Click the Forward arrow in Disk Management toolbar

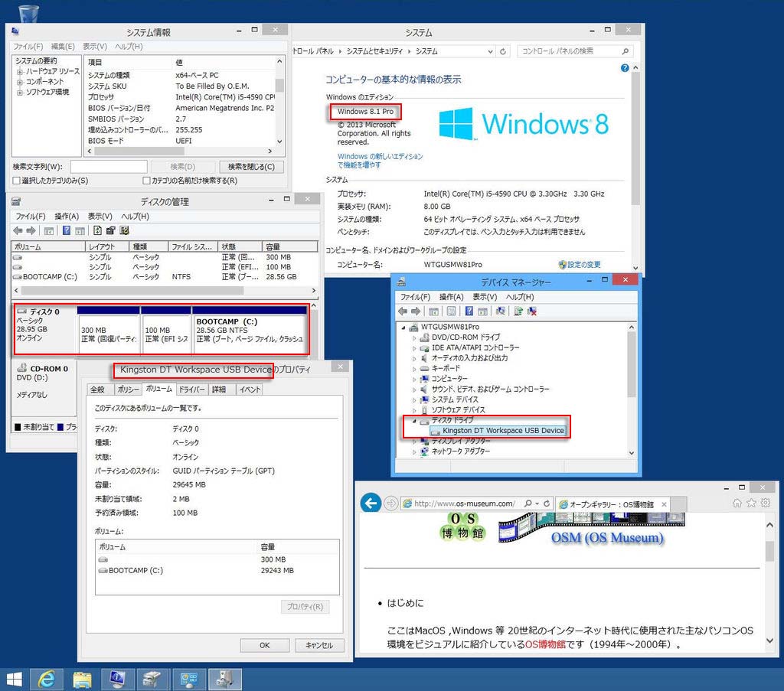tap(31, 230)
